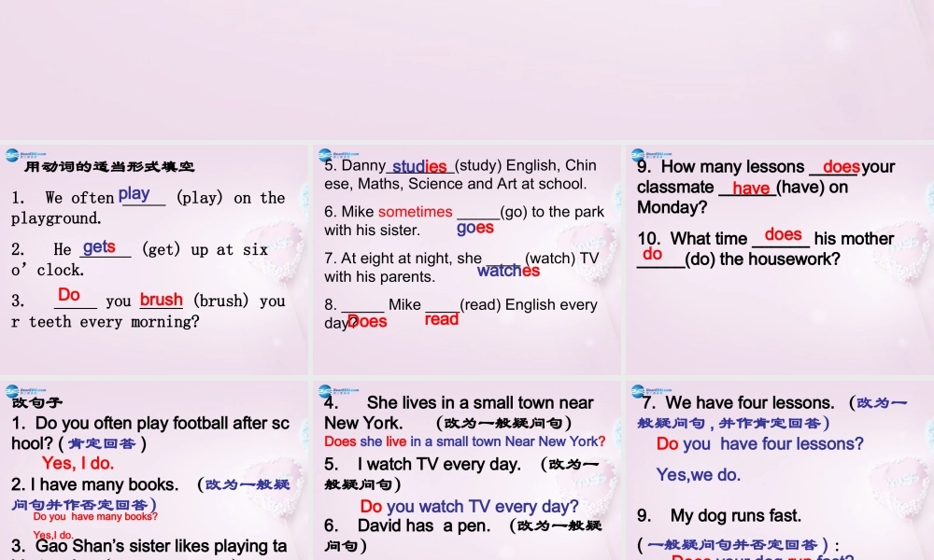This screenshot has width=934, height=560.
Task: Click the blue instruction 肯定回答
Action: pos(102,443)
